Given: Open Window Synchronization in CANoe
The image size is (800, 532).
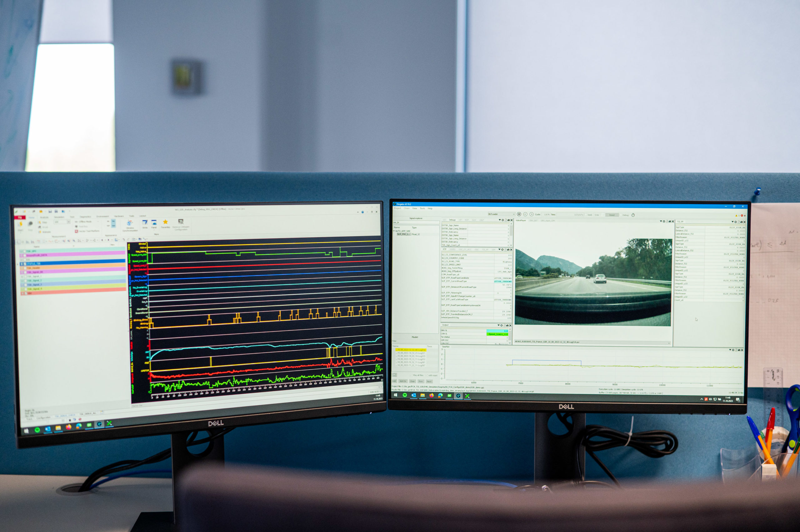Looking at the screenshot, I should [x=130, y=225].
